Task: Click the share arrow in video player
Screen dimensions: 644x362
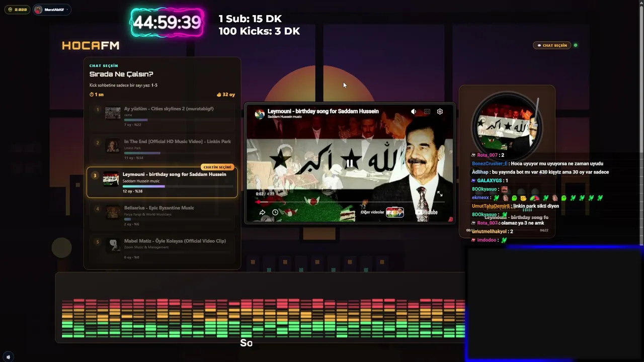Action: [262, 212]
